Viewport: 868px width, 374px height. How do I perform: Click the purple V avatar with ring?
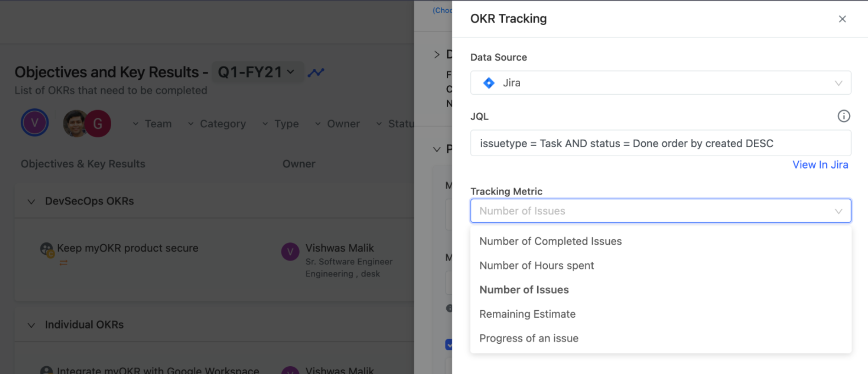click(35, 123)
